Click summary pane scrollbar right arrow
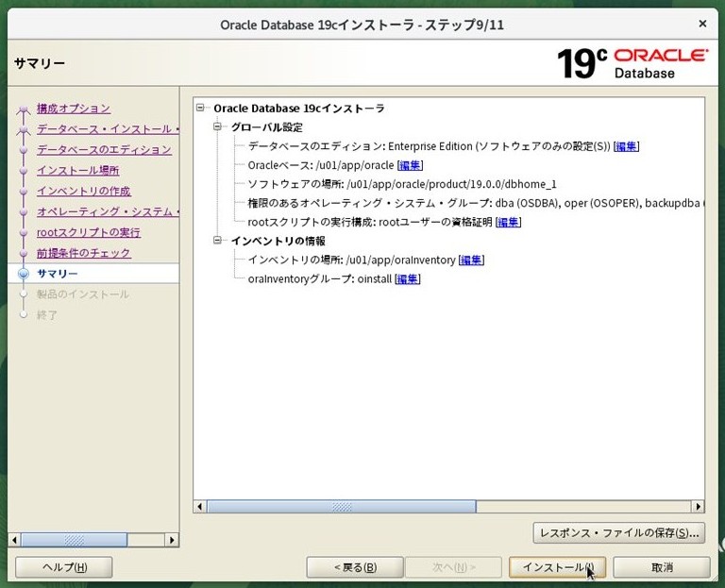 (x=698, y=507)
